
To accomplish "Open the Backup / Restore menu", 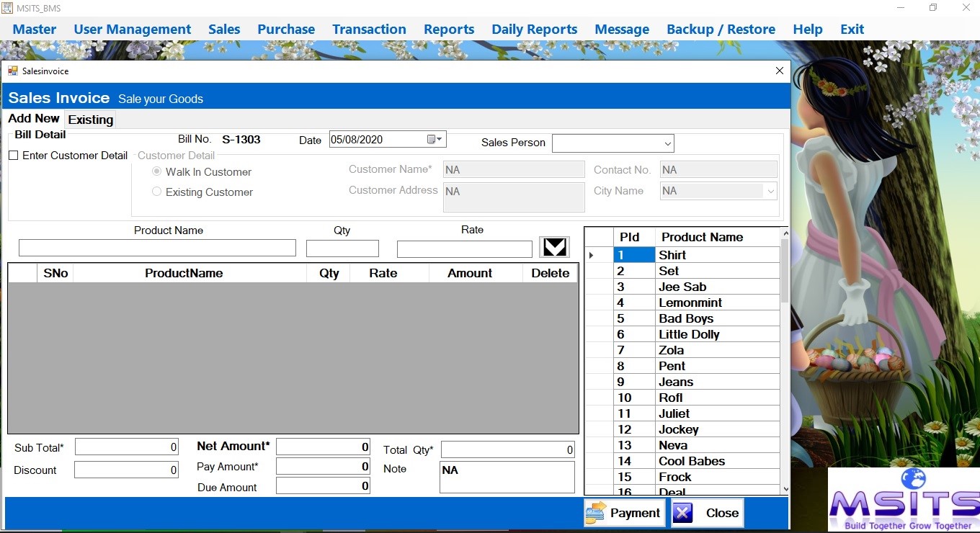I will tap(721, 29).
